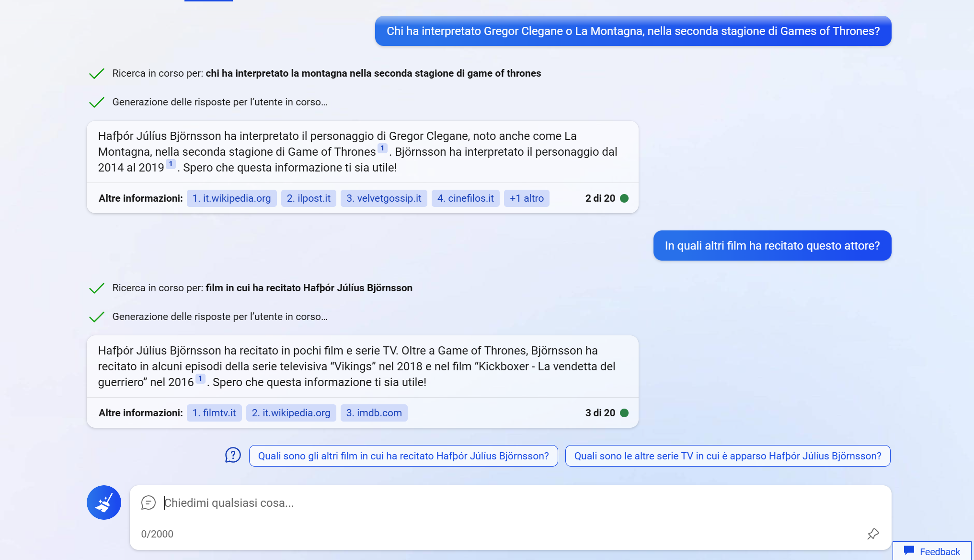Click the green checkmark next to 'Generazione delle risposte'
This screenshot has width=974, height=560.
coord(97,102)
